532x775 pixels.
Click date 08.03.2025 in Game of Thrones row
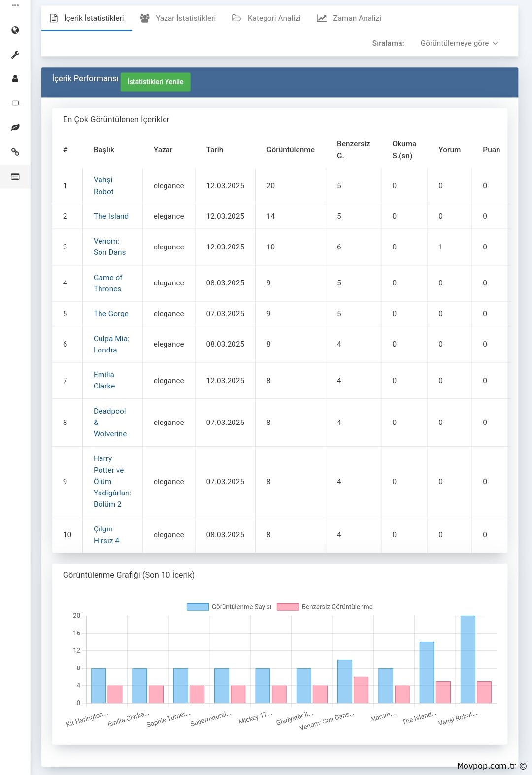pyautogui.click(x=225, y=283)
